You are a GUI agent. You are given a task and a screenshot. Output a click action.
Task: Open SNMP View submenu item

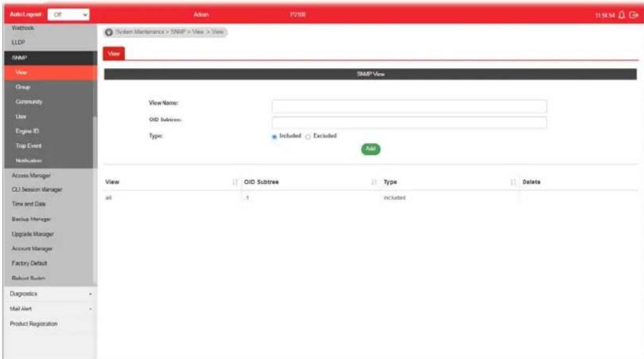click(x=51, y=73)
